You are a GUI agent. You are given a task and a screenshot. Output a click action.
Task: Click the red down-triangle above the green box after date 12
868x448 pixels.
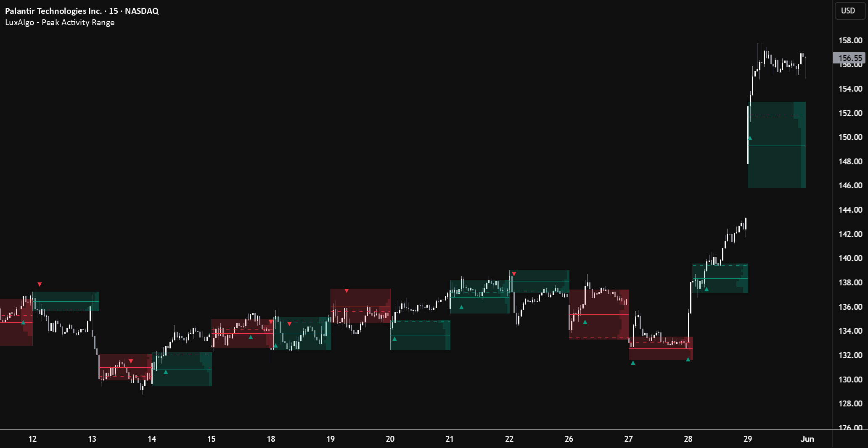(x=40, y=285)
